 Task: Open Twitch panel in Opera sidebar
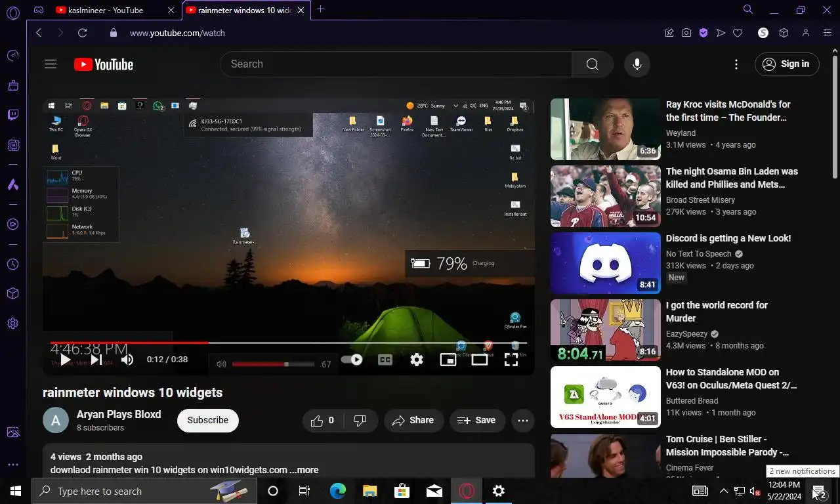click(12, 115)
